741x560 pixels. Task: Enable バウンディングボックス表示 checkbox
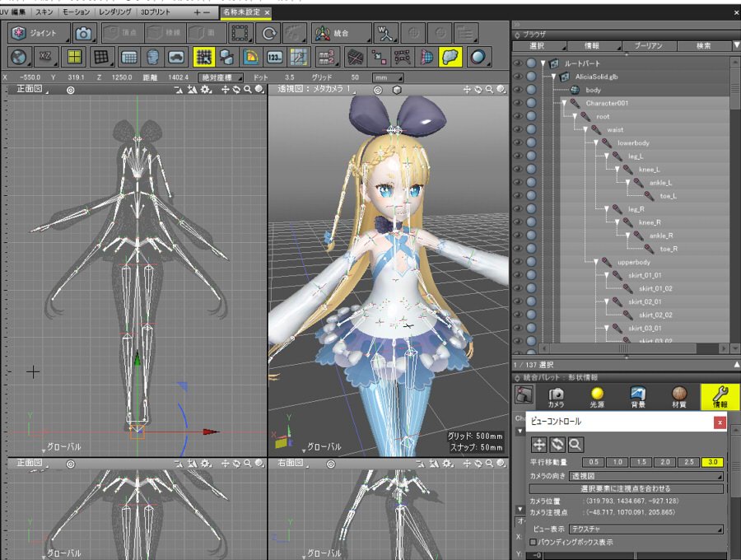click(533, 542)
